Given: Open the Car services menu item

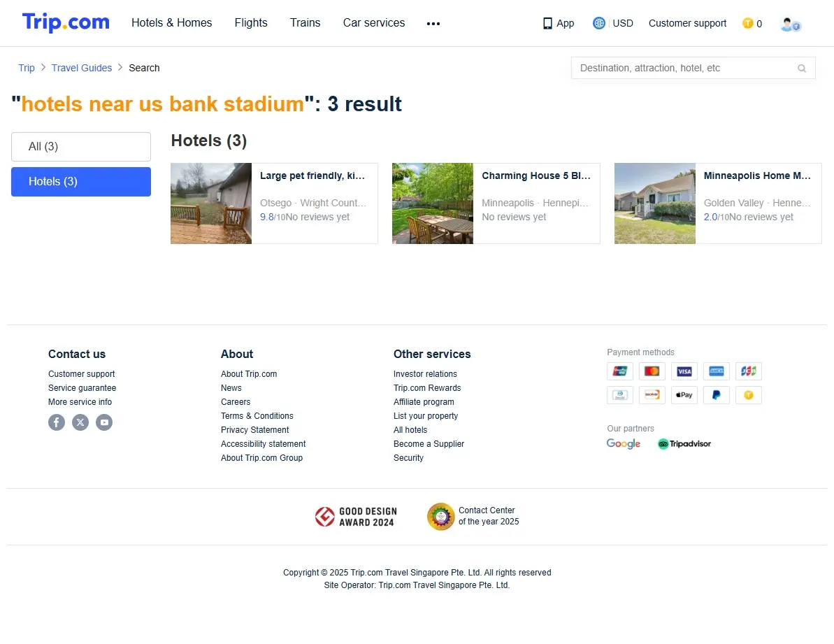Looking at the screenshot, I should point(373,23).
